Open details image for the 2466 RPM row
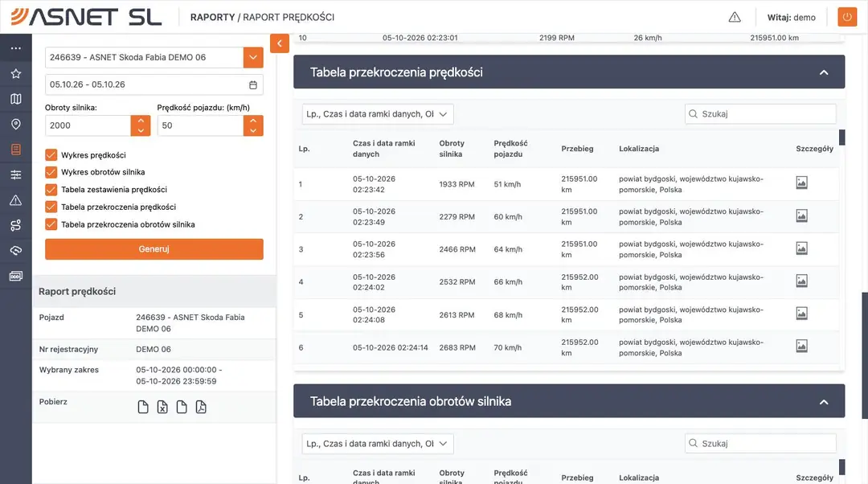Viewport: 868px width, 484px height. 801,248
